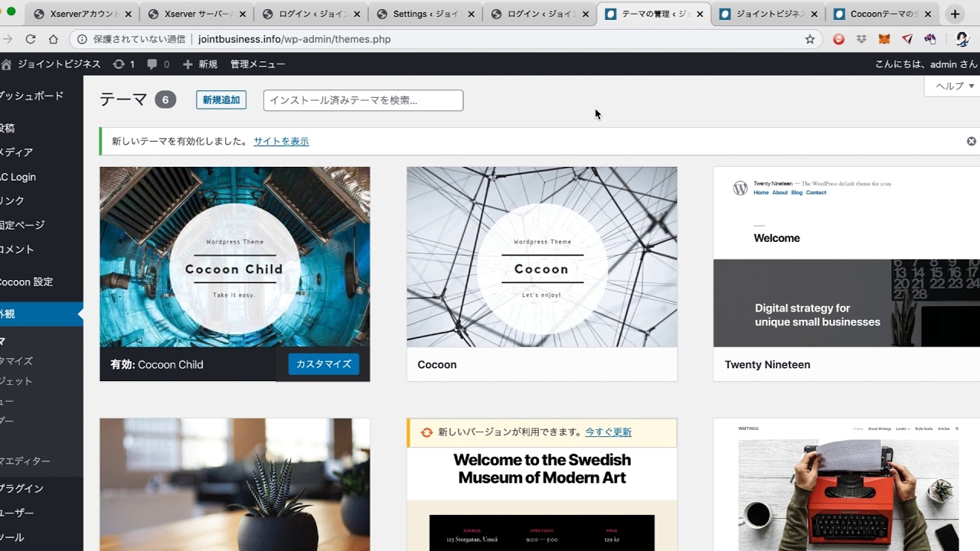The height and width of the screenshot is (551, 980).
Task: Switch to the Xserverアカウント tab
Action: (x=82, y=14)
